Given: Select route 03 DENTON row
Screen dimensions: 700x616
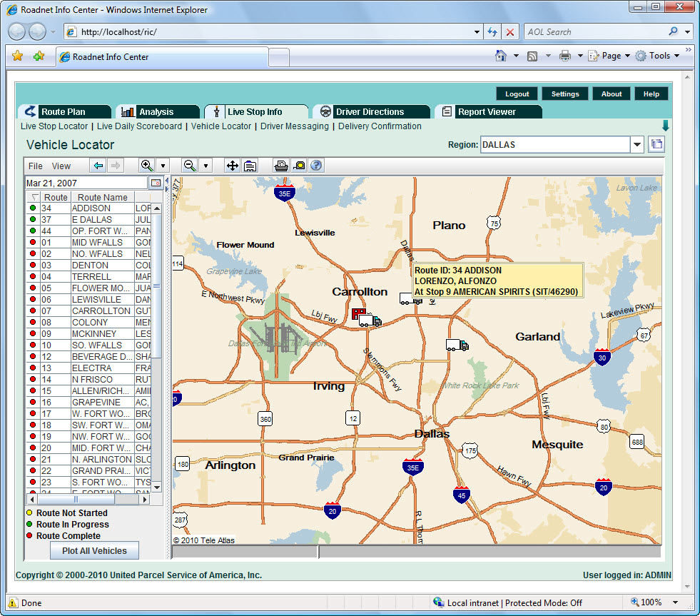Looking at the screenshot, I should (x=89, y=266).
